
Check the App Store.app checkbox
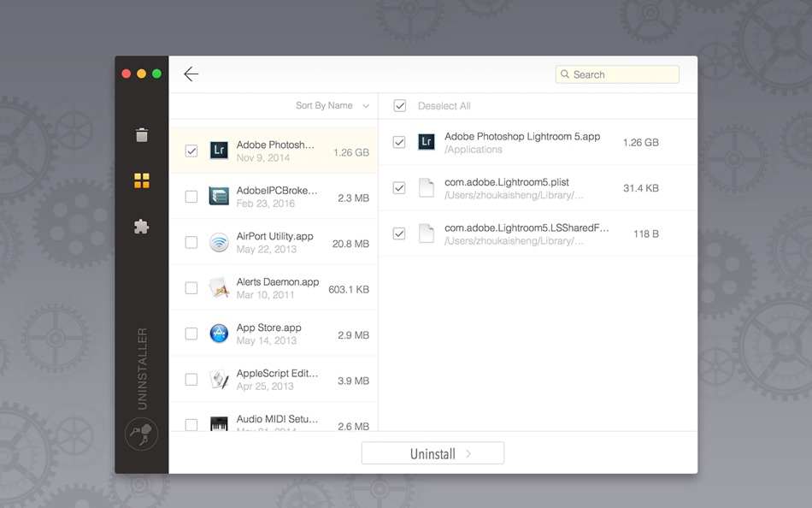[191, 334]
